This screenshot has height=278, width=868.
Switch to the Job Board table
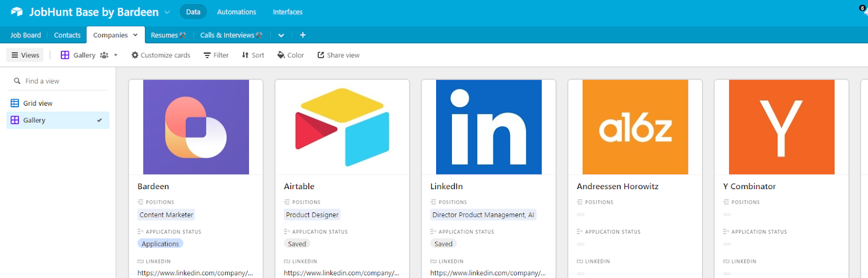25,35
